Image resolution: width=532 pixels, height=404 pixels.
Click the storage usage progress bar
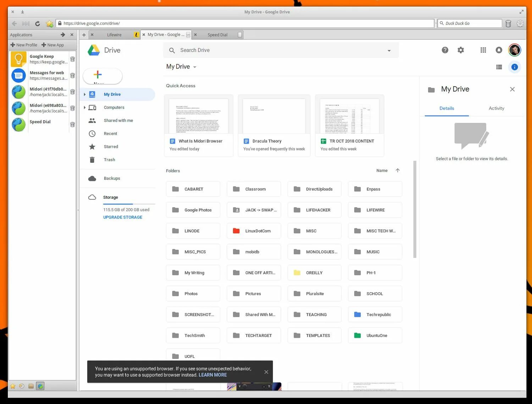pyautogui.click(x=129, y=204)
